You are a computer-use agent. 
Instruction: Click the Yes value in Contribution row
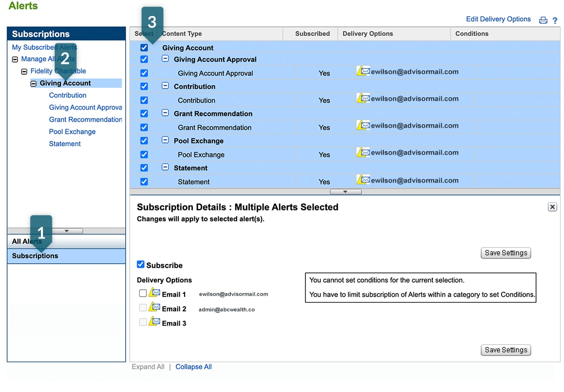[x=324, y=101]
